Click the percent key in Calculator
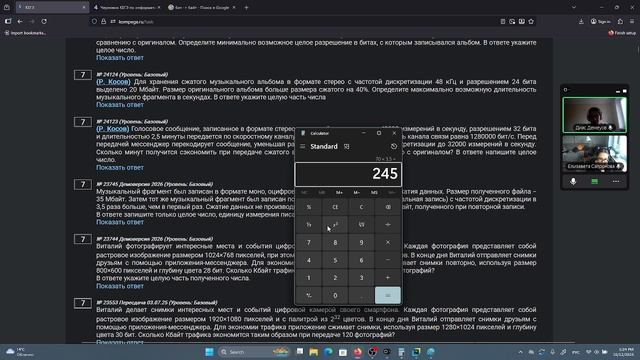Image resolution: width=640 pixels, height=360 pixels. (309, 207)
